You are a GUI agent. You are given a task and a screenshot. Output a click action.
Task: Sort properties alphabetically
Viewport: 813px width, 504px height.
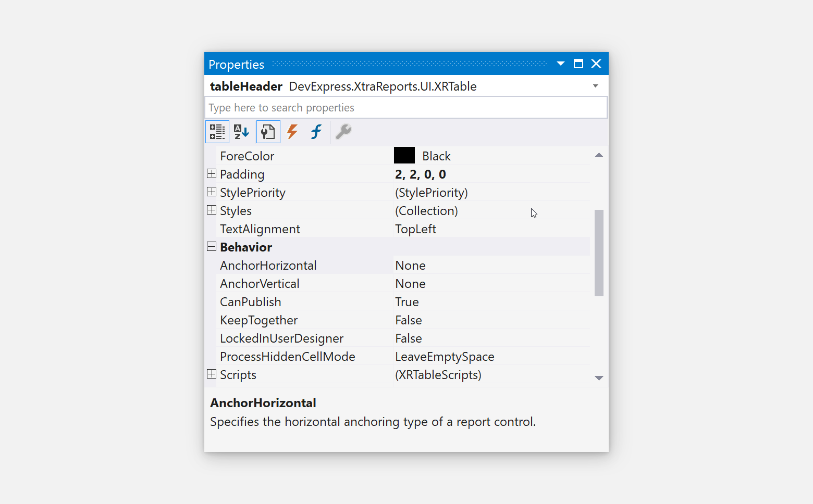241,132
